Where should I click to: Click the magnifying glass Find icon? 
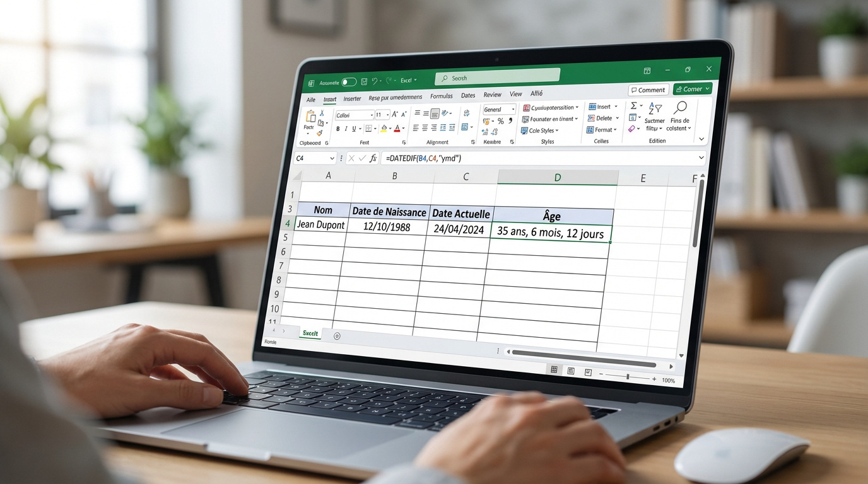pyautogui.click(x=681, y=107)
